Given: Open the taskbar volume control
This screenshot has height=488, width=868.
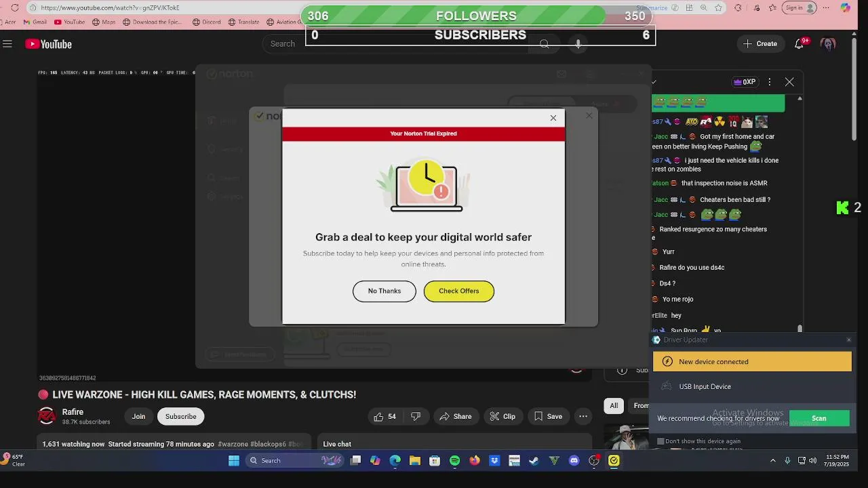Looking at the screenshot, I should coord(813,461).
